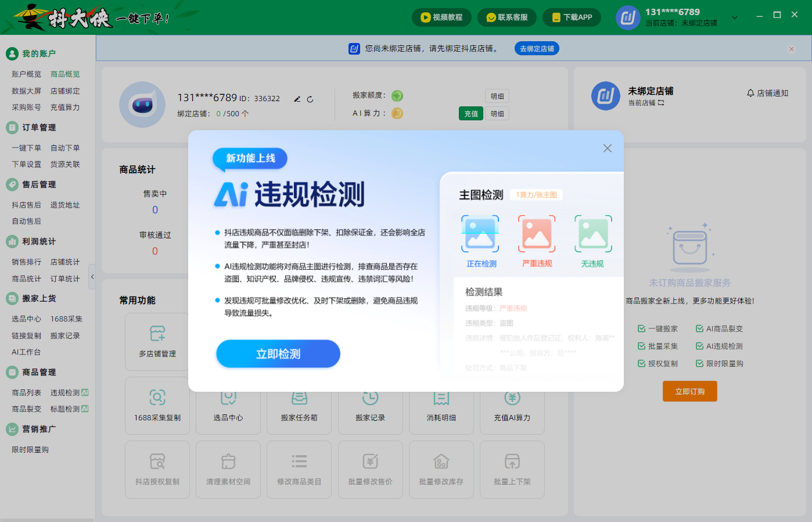Click the 修改商品类目 shortcut icon
812x522 pixels.
point(299,462)
